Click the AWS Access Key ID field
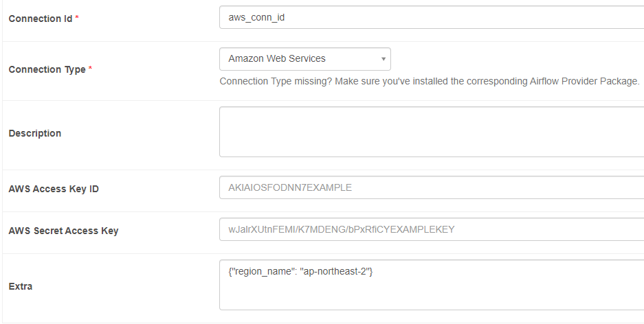Viewport: 644px width, 324px height. point(432,187)
